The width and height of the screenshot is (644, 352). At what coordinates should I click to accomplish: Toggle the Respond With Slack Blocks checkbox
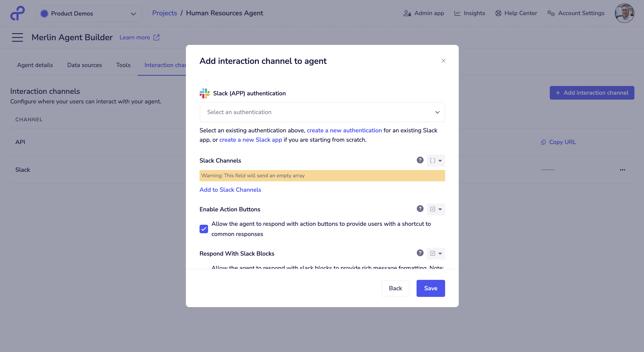click(x=432, y=253)
